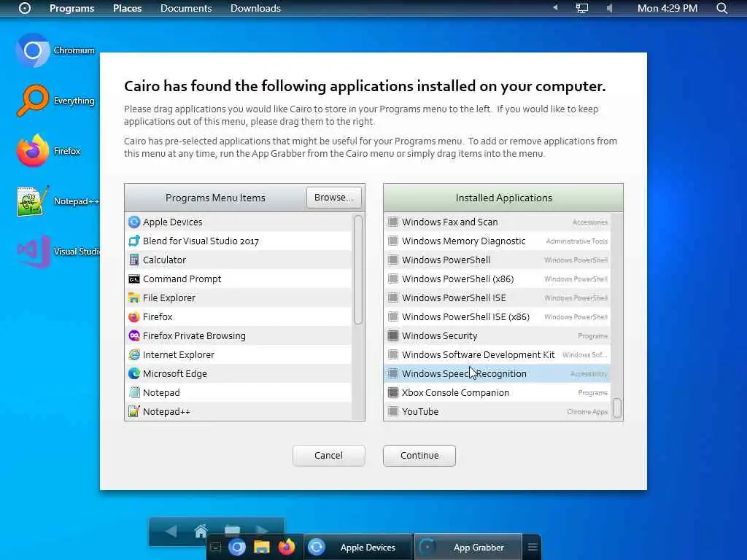The width and height of the screenshot is (747, 560).
Task: Select Blend for Visual Studio 2017 icon
Action: [134, 241]
